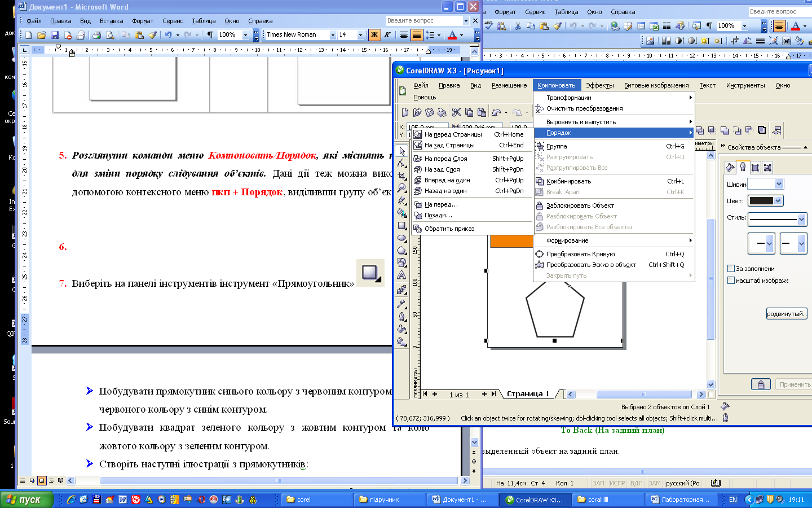Click the 'родвинутый..' advanced button
The image size is (812, 508).
(x=787, y=314)
